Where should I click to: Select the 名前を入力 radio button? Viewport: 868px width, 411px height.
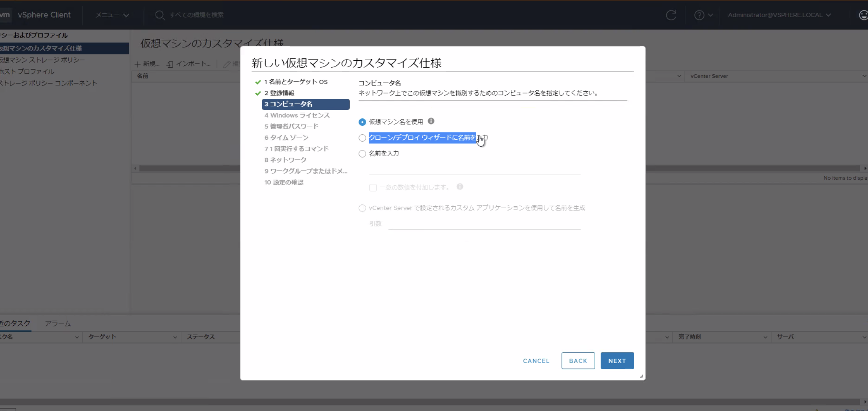[362, 153]
